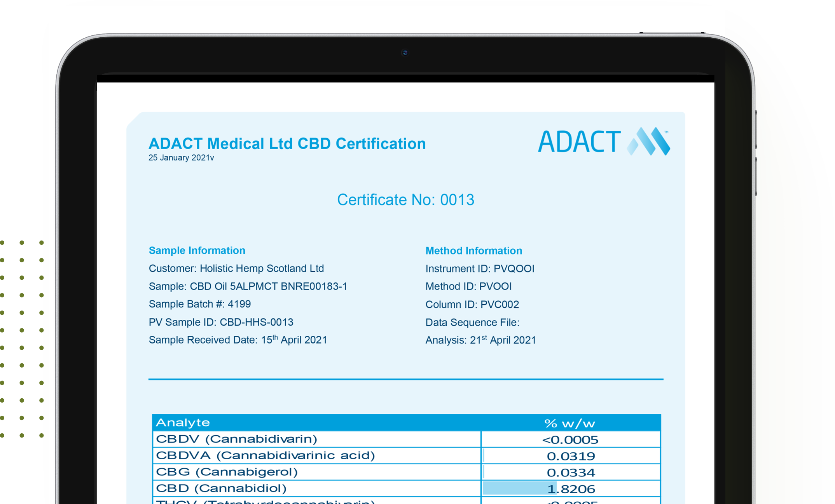Image resolution: width=835 pixels, height=504 pixels.
Task: Click the 'Sample Information' heading
Action: (197, 251)
